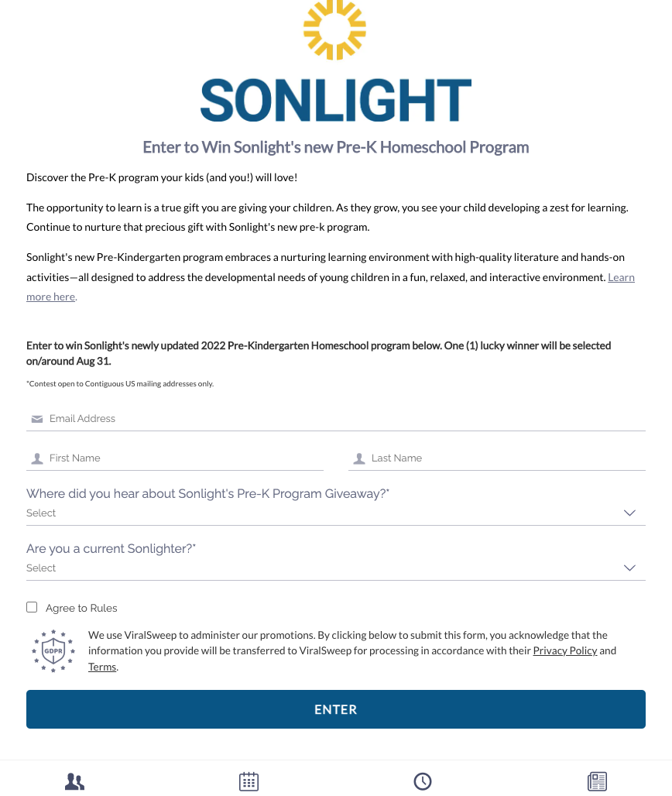This screenshot has height=796, width=672.
Task: Expand the 'current Sonlighter' dropdown
Action: [335, 568]
